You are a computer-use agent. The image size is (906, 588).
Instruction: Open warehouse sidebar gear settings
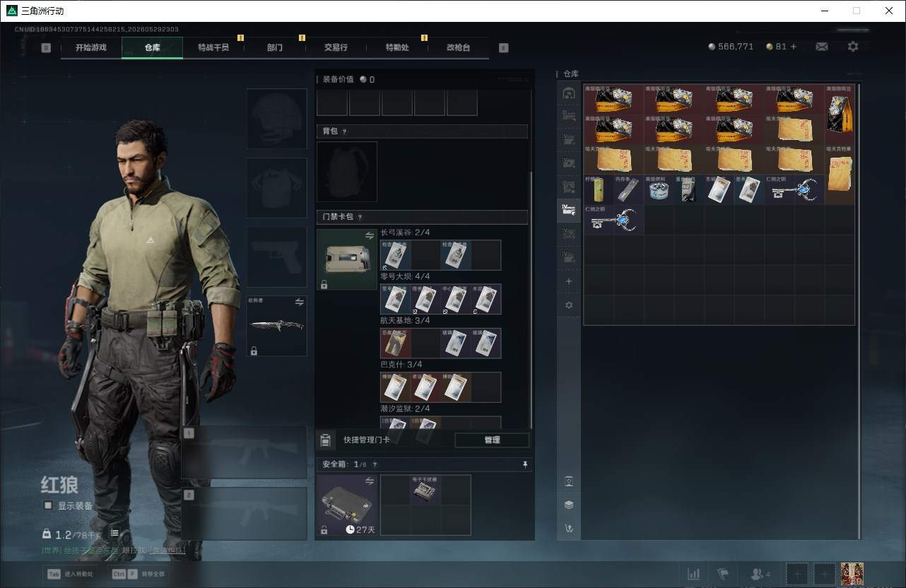(x=569, y=305)
